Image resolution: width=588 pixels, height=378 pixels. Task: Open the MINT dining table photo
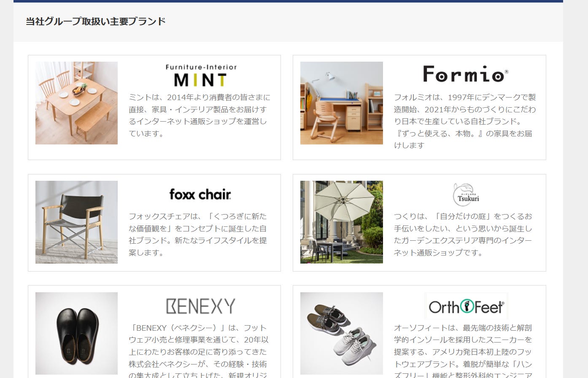click(76, 103)
